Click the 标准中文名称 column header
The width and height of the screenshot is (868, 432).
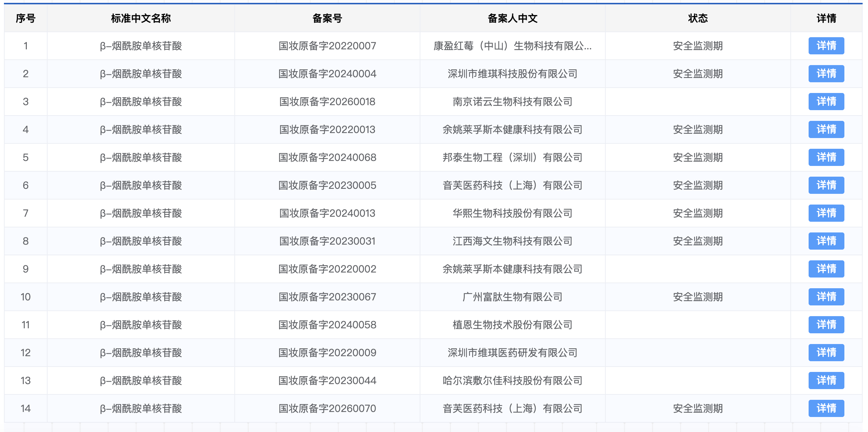pos(141,18)
